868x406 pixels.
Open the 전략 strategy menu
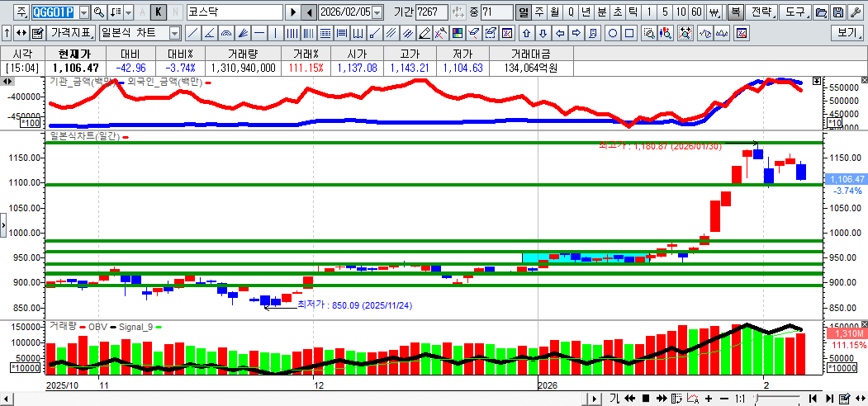[x=763, y=12]
